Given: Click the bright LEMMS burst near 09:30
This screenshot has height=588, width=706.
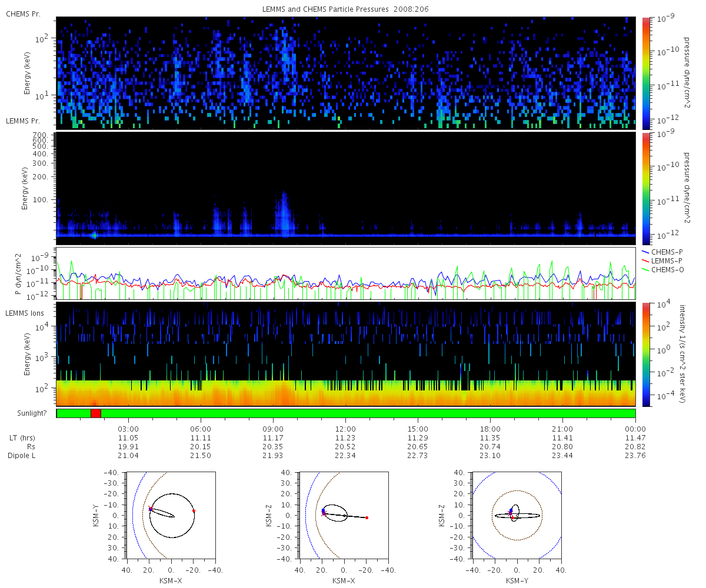Looking at the screenshot, I should pyautogui.click(x=285, y=212).
